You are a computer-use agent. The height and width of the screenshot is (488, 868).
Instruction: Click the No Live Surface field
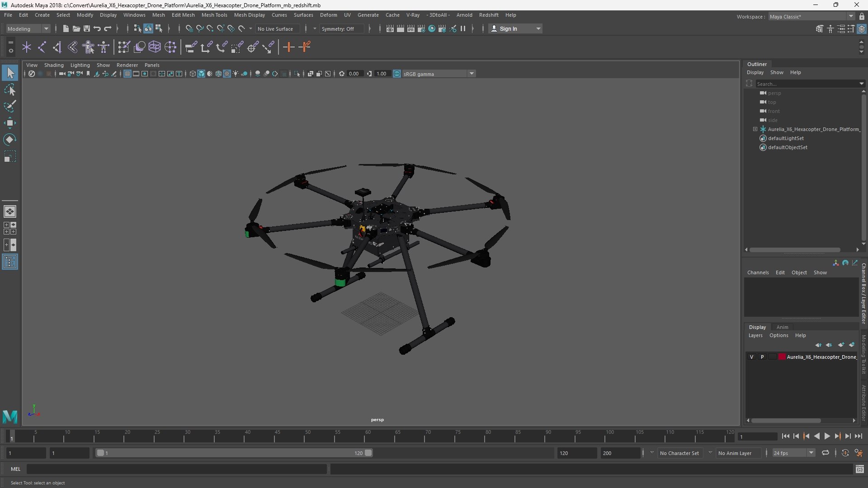(277, 28)
